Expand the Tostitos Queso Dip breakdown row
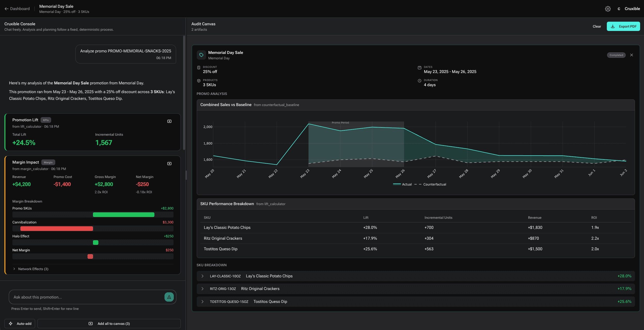Viewport: 644px width, 330px height. 203,301
